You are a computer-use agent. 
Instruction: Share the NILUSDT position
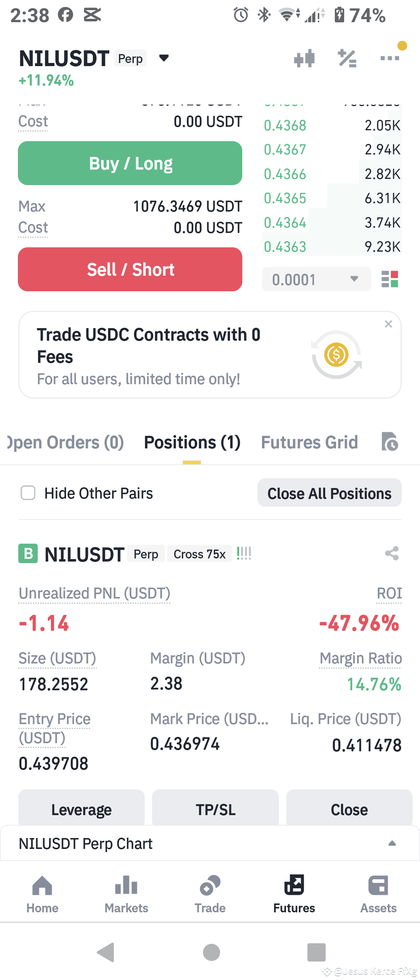(392, 553)
